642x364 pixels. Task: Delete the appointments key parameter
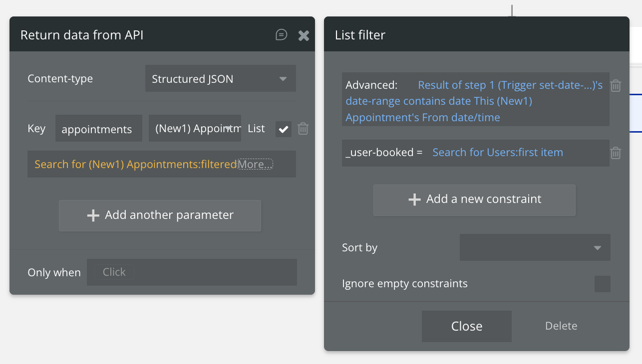(303, 129)
